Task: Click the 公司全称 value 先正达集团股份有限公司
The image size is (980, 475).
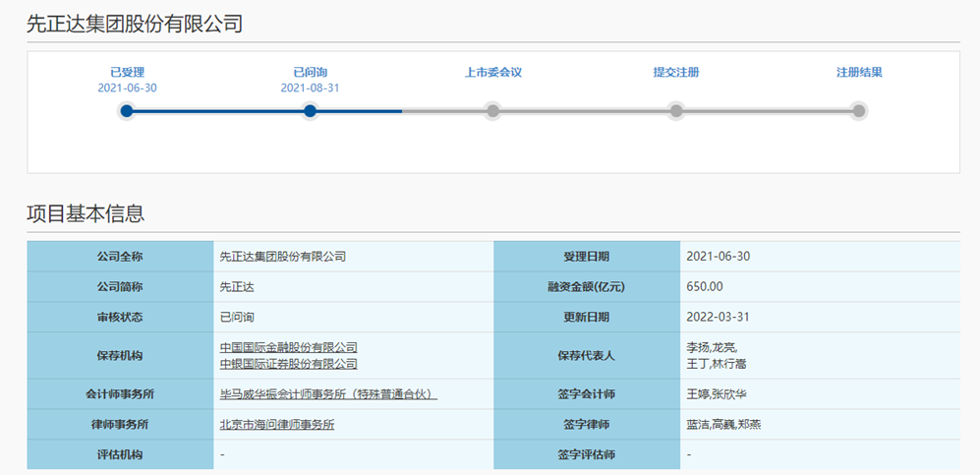Action: pyautogui.click(x=283, y=257)
